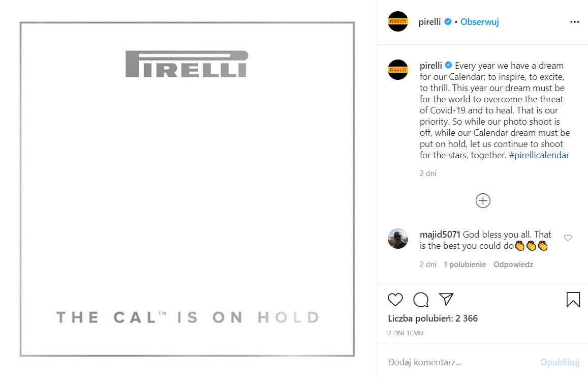
Task: Open majid5071's profile picture
Action: coord(398,239)
